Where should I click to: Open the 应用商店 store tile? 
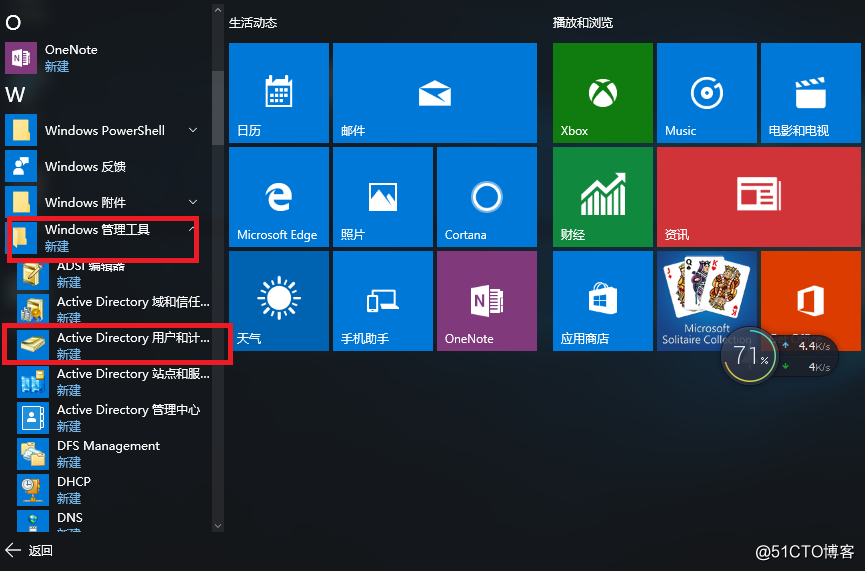[602, 301]
